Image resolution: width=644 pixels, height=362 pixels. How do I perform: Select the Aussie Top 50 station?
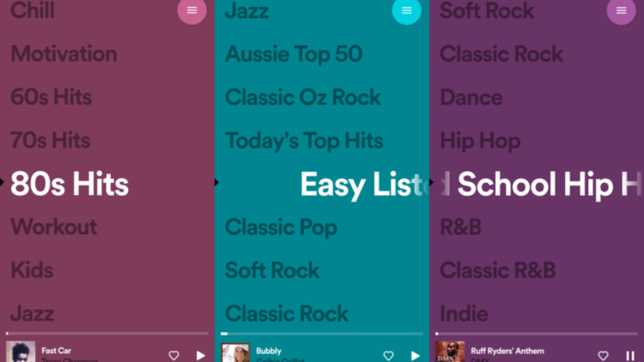point(294,54)
